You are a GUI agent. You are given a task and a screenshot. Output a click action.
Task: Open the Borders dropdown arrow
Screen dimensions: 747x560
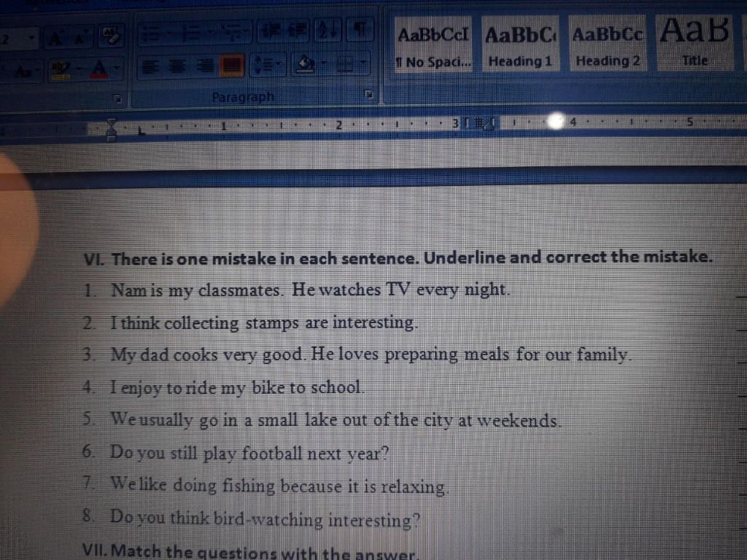(x=364, y=62)
